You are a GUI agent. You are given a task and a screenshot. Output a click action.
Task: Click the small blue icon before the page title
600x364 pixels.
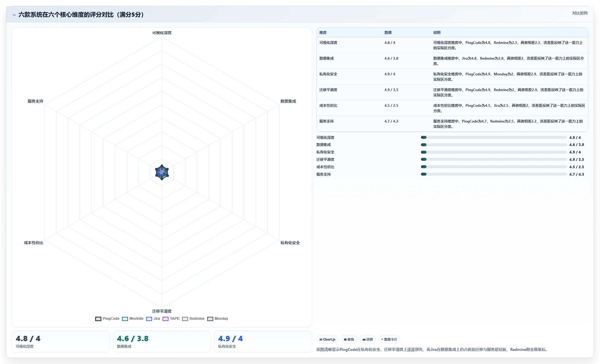[14, 15]
